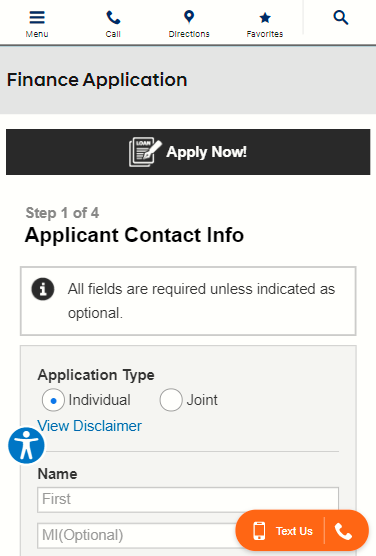Open Directions map pin icon
376x556 pixels.
click(189, 17)
